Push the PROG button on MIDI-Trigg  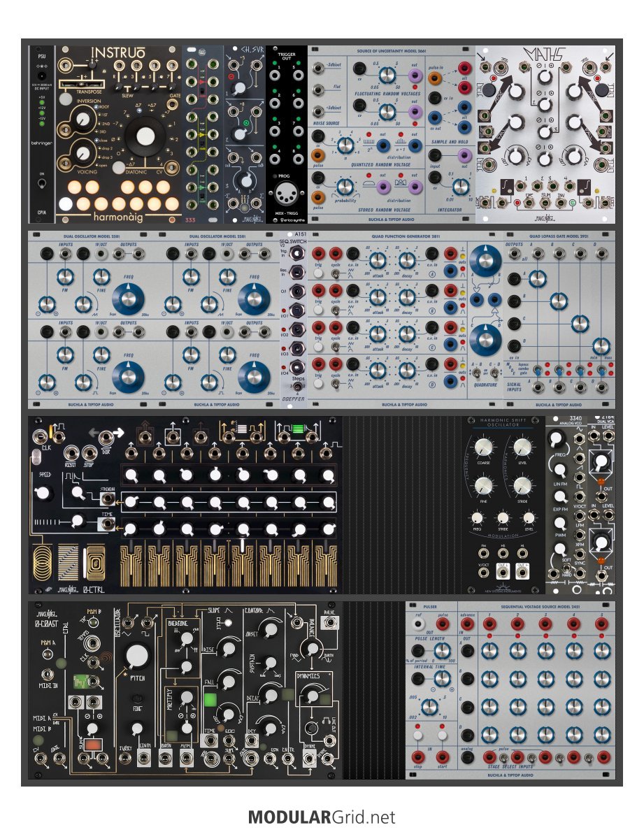click(274, 176)
